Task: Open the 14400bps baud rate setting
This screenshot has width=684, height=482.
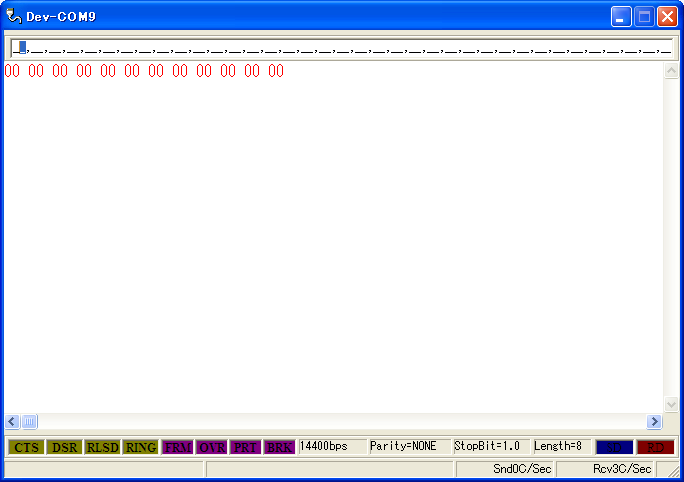Action: tap(332, 446)
